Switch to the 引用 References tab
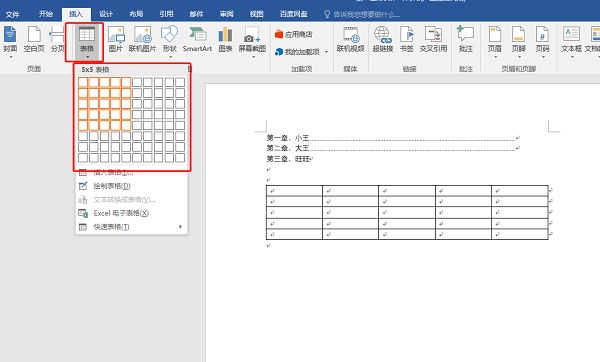600x362 pixels. [166, 14]
